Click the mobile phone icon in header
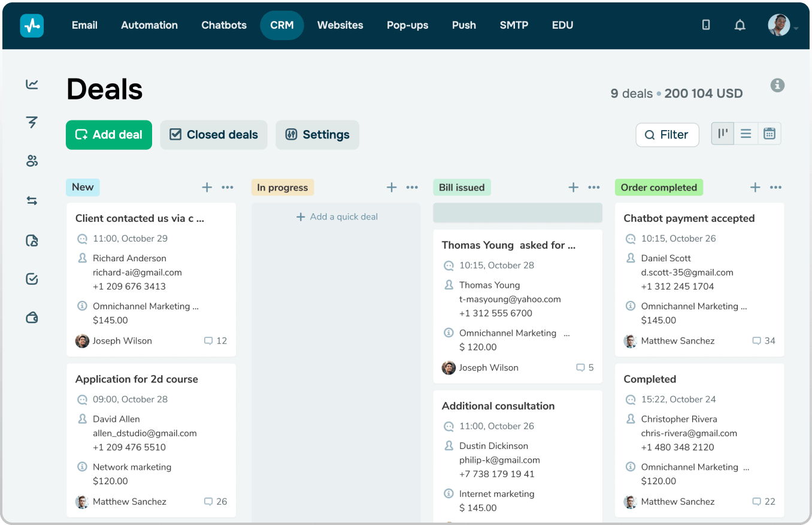The image size is (812, 525). pyautogui.click(x=706, y=25)
